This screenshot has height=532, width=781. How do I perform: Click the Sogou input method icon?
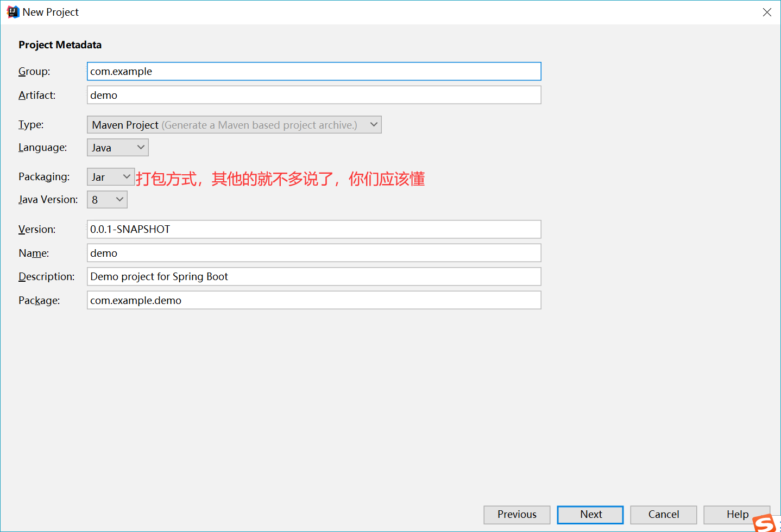765,524
